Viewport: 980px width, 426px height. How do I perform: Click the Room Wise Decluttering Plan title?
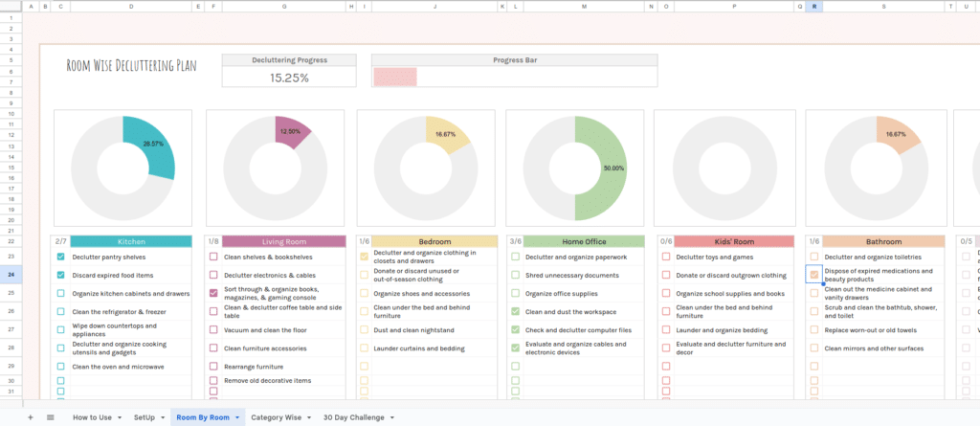[x=131, y=66]
